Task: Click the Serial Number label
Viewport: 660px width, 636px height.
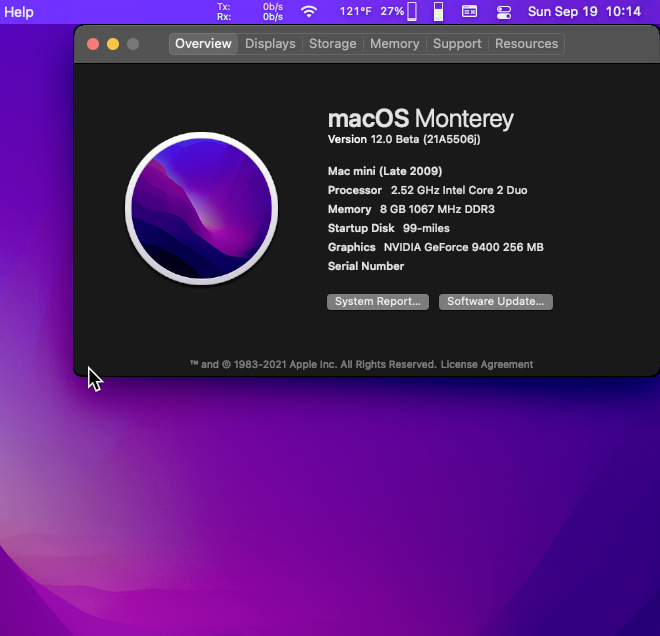Action: tap(366, 266)
